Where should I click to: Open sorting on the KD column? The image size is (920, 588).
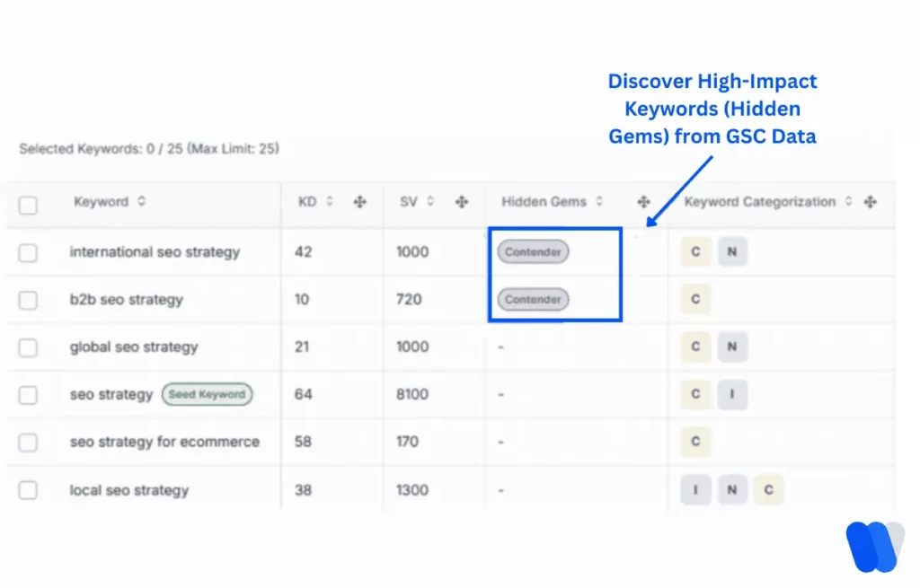[x=328, y=202]
